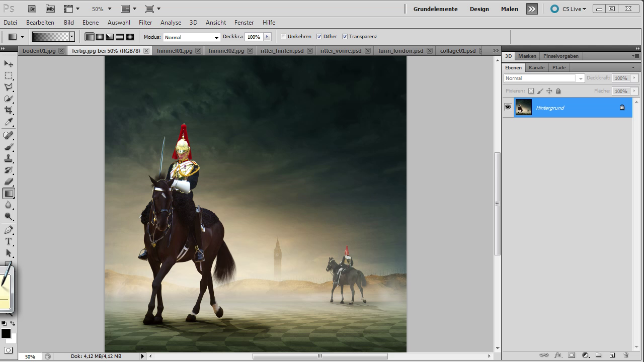Open the Filter menu
This screenshot has width=644, height=362.
pos(145,23)
